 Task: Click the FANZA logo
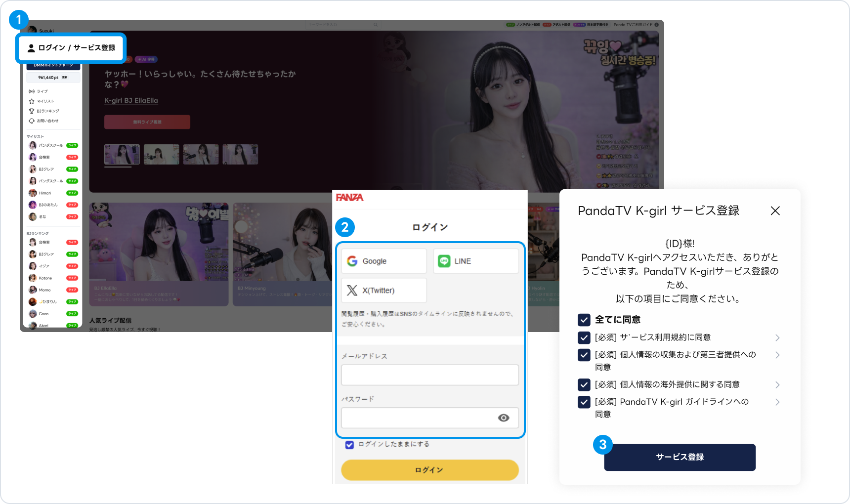[x=350, y=198]
